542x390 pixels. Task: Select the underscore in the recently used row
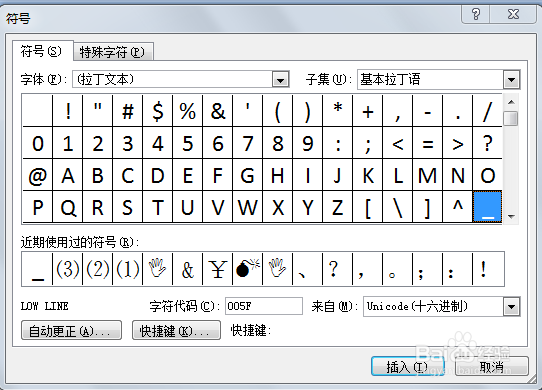click(37, 269)
